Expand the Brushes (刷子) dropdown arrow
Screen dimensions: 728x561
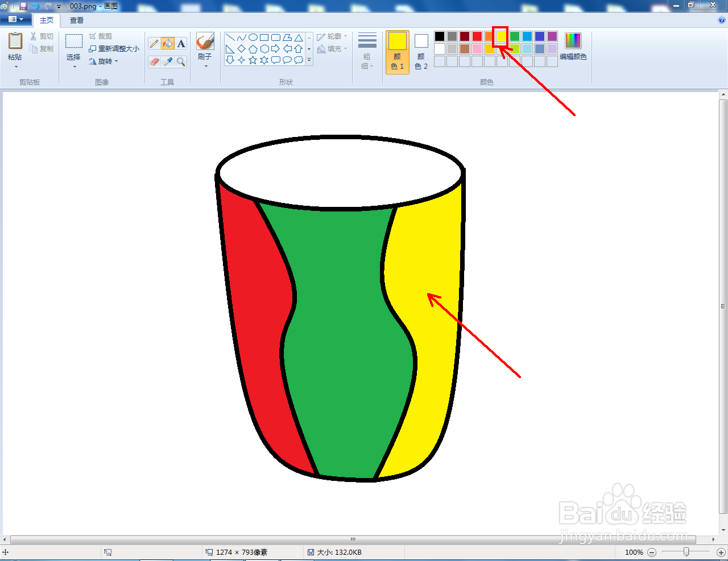[x=205, y=67]
